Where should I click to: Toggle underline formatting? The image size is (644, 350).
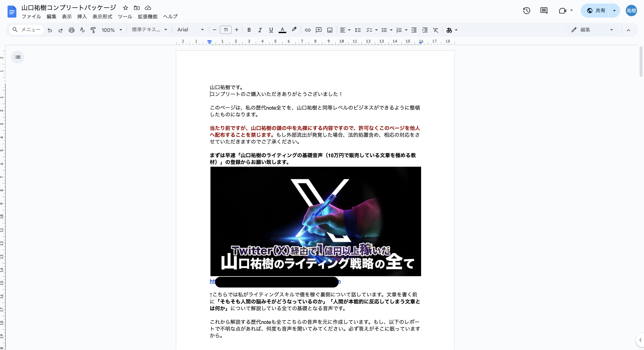[x=271, y=30]
